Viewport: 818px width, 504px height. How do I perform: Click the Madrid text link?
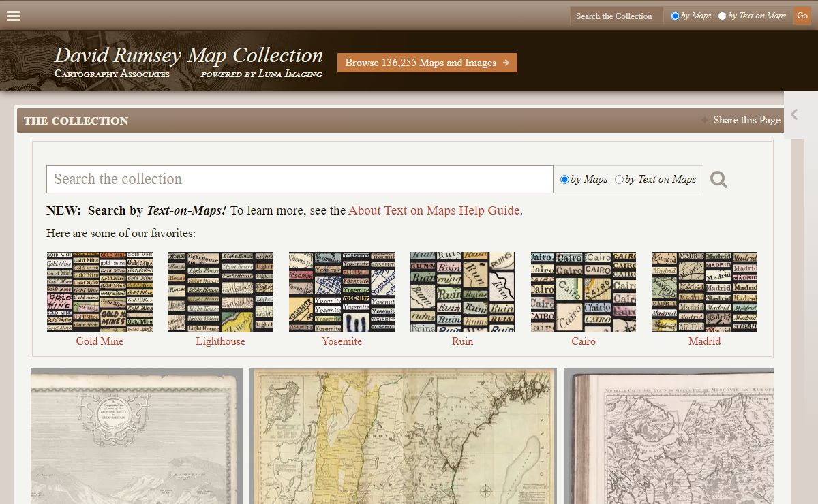click(704, 341)
